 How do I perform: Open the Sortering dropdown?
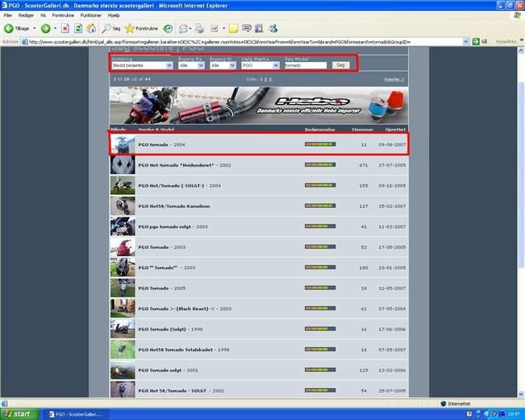[142, 65]
